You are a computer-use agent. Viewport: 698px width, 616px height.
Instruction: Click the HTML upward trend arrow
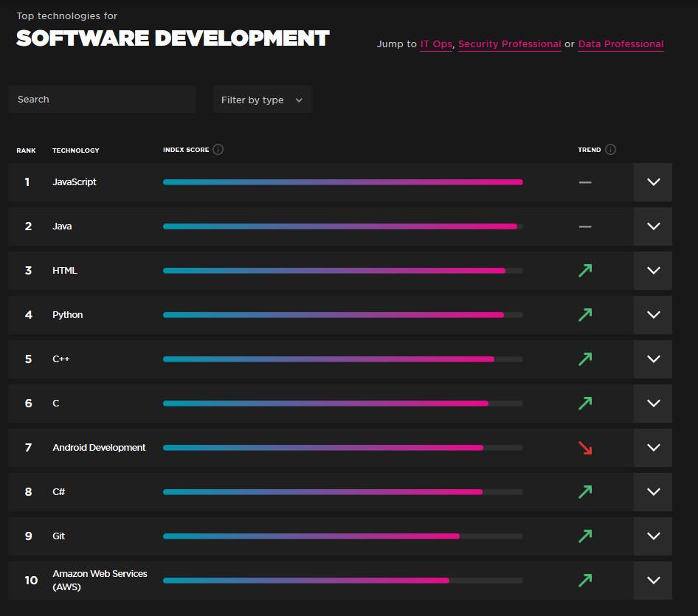[x=585, y=271]
